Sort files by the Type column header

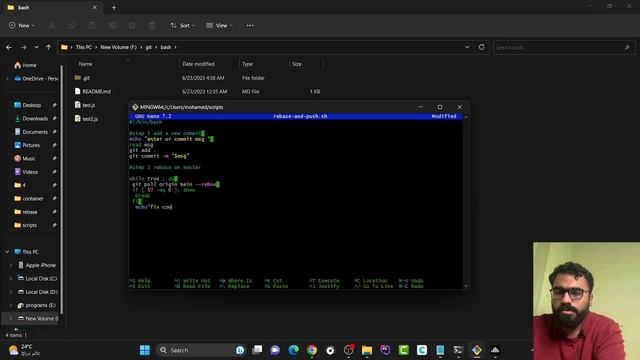247,64
